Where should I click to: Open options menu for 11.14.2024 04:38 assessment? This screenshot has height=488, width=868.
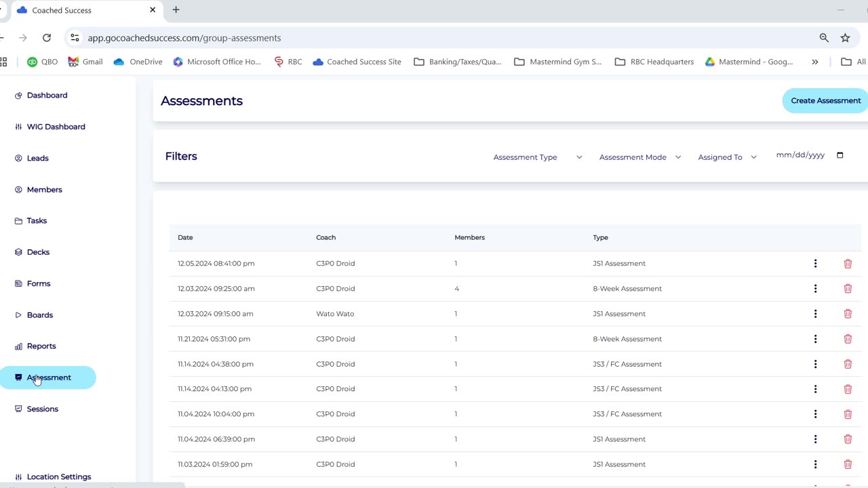[815, 364]
